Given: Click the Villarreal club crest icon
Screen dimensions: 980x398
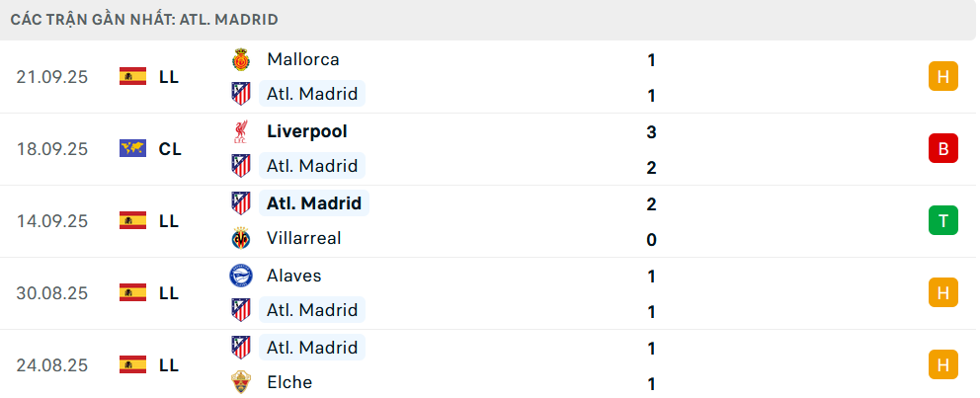Looking at the screenshot, I should coord(240,238).
